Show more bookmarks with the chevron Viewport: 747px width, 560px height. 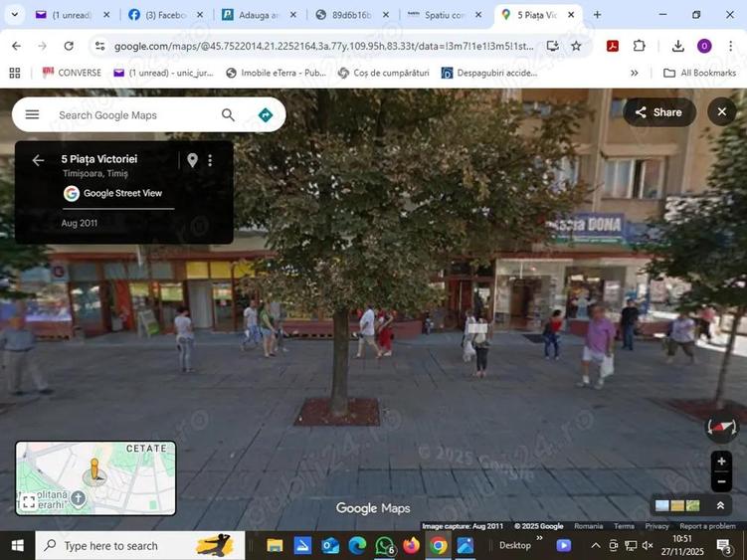coord(634,73)
